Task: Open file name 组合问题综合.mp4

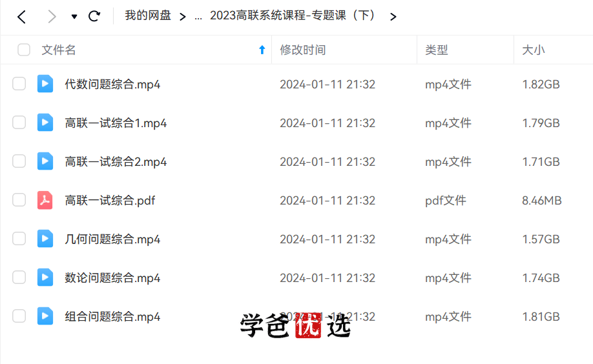Action: click(112, 317)
